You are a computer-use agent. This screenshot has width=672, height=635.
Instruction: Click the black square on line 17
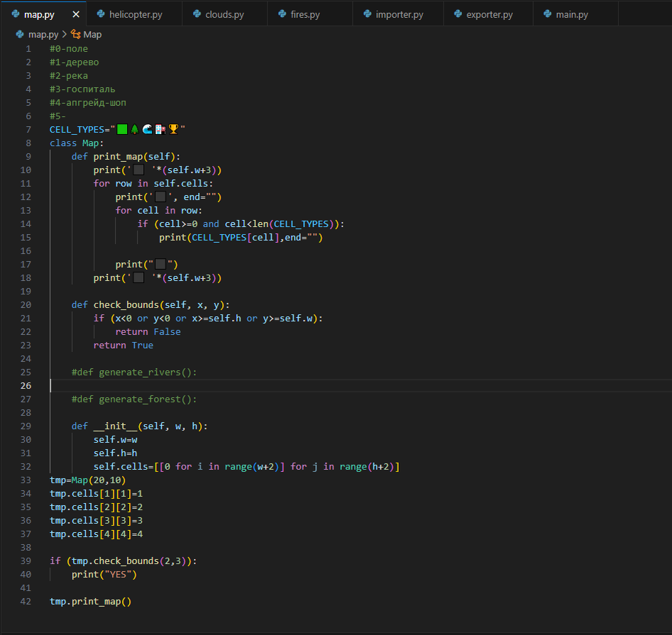tap(160, 264)
